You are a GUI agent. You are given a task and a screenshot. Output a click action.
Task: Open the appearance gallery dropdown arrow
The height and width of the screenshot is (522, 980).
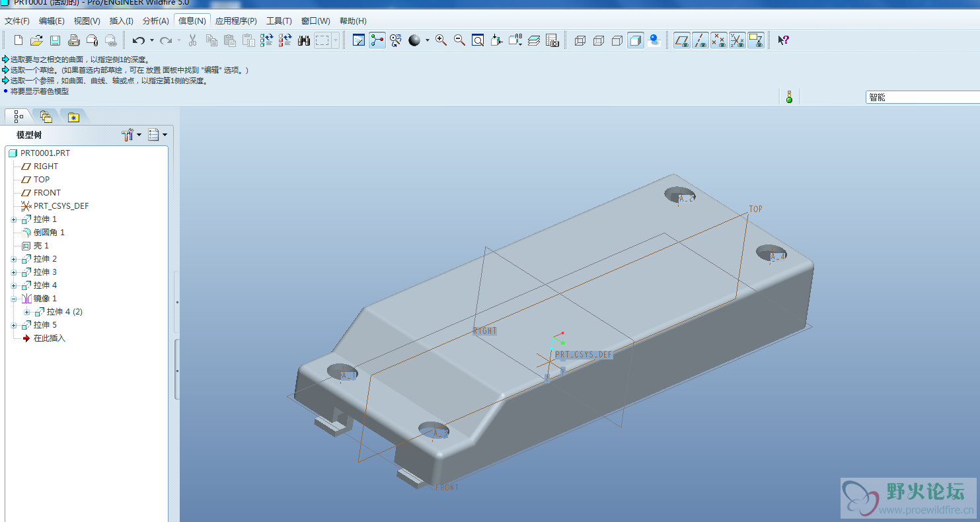pyautogui.click(x=427, y=40)
